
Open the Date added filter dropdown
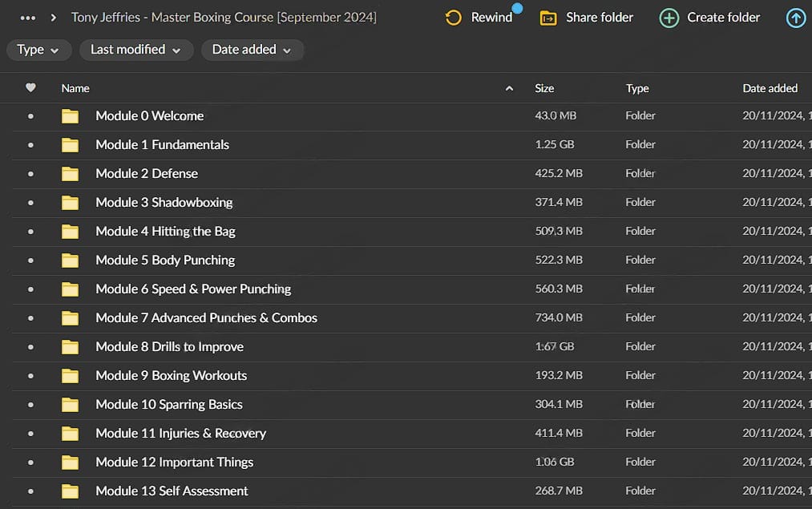252,50
